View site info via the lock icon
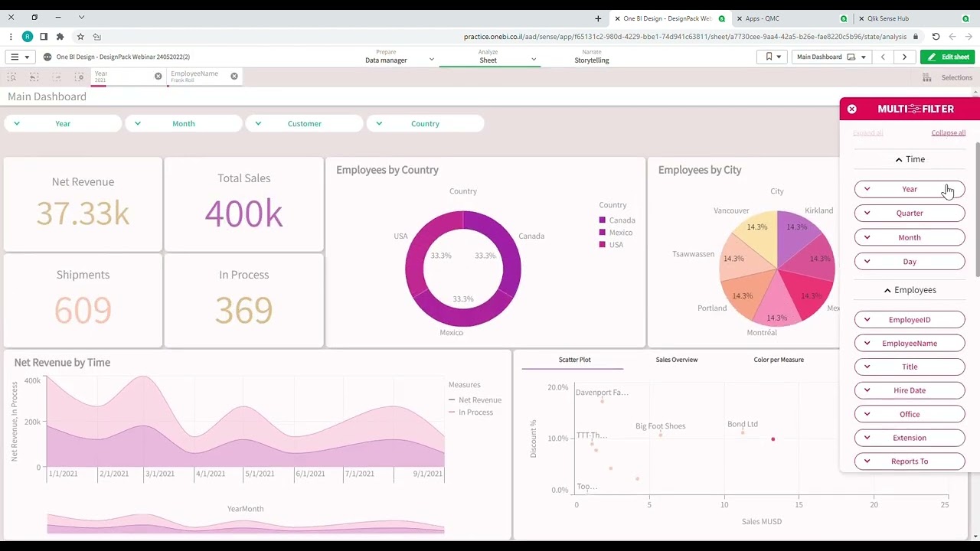The height and width of the screenshot is (551, 980). [915, 36]
